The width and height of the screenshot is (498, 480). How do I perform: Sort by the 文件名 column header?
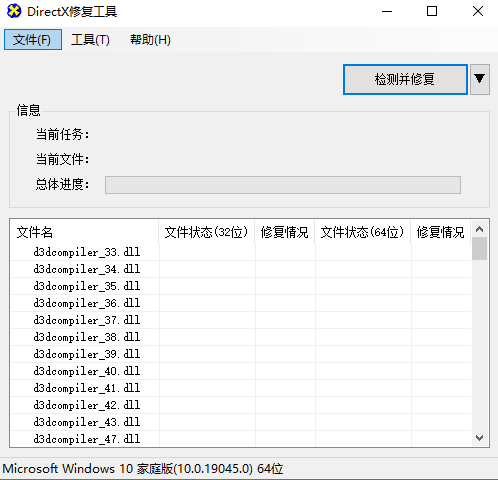[85, 232]
